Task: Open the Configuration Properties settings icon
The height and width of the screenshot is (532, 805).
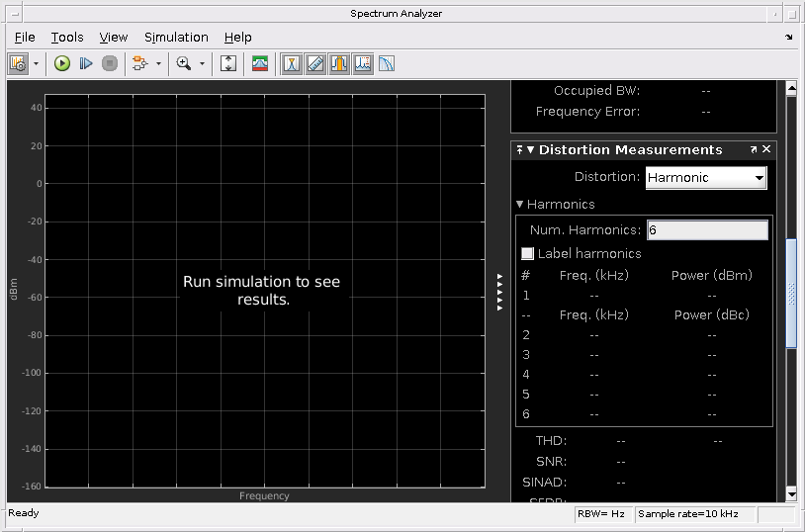Action: point(18,63)
